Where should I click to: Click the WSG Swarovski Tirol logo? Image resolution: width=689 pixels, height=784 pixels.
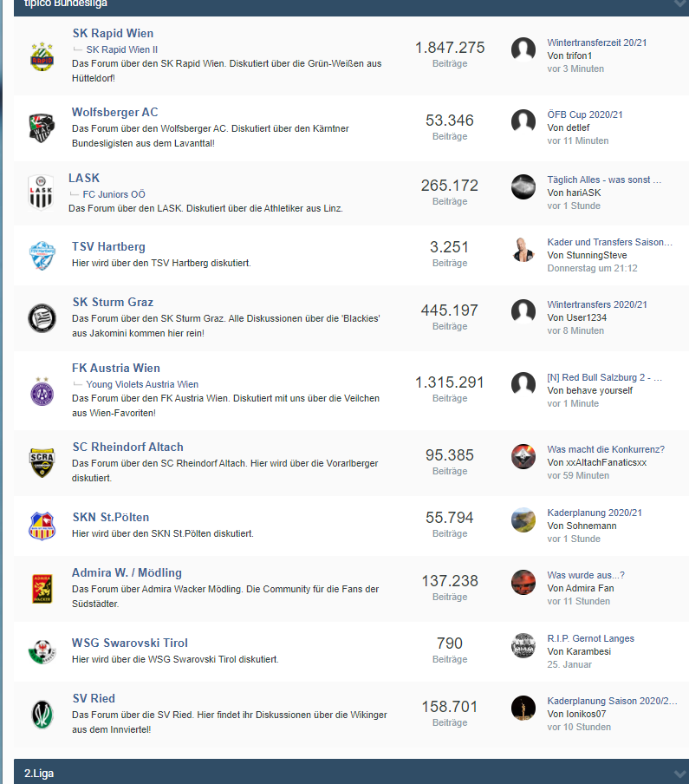click(x=42, y=651)
